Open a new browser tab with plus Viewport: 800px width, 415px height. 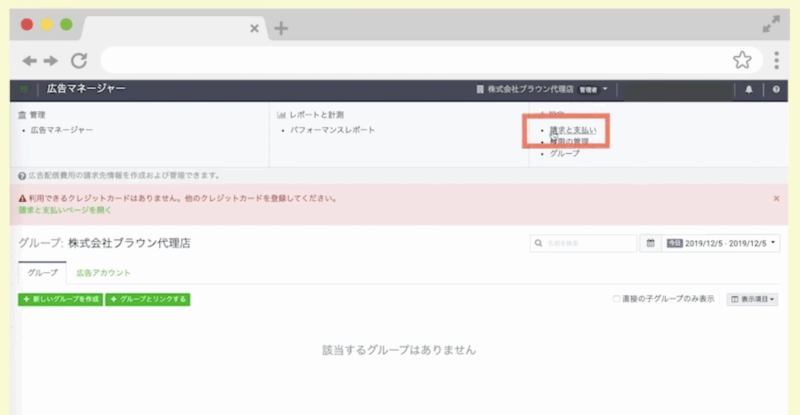281,28
